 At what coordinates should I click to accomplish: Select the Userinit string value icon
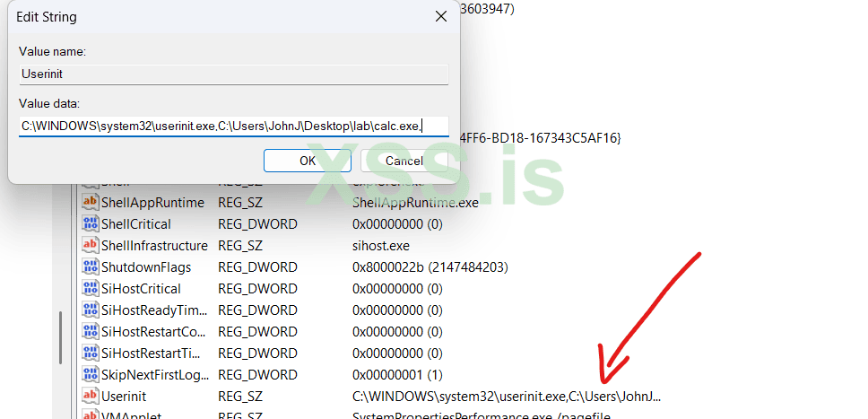pyautogui.click(x=90, y=397)
